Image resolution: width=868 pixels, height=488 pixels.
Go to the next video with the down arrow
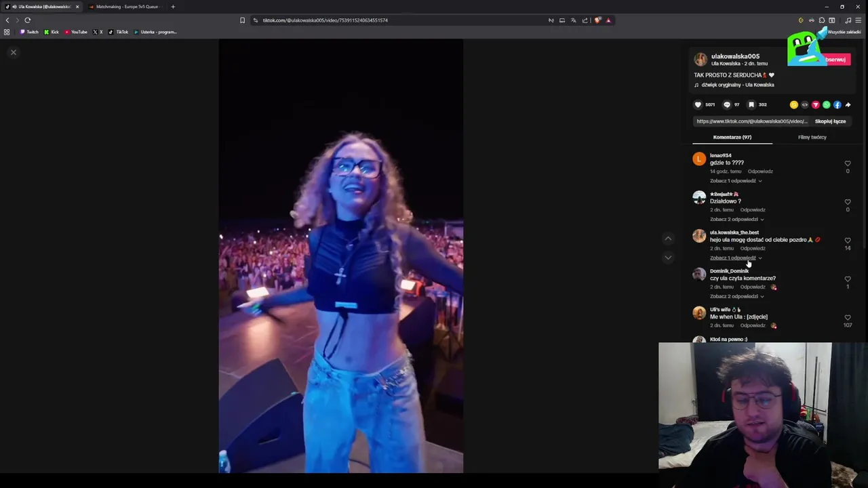(668, 258)
